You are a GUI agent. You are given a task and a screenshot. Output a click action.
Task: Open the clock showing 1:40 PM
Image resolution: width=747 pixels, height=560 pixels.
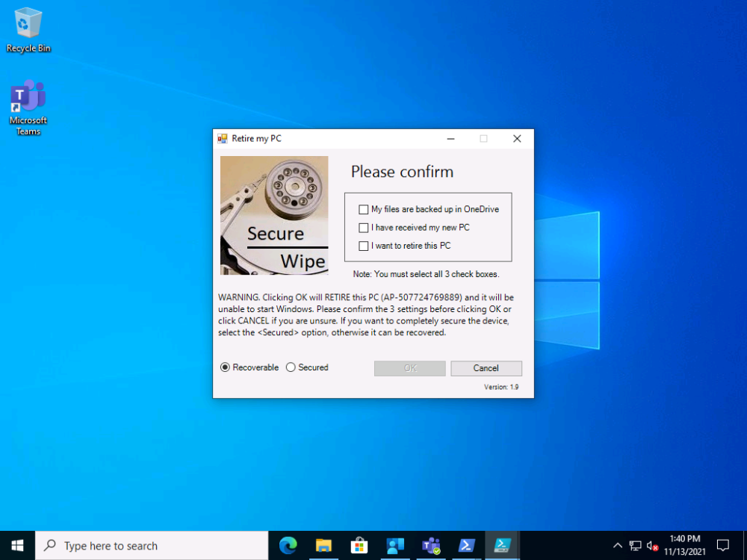(684, 546)
